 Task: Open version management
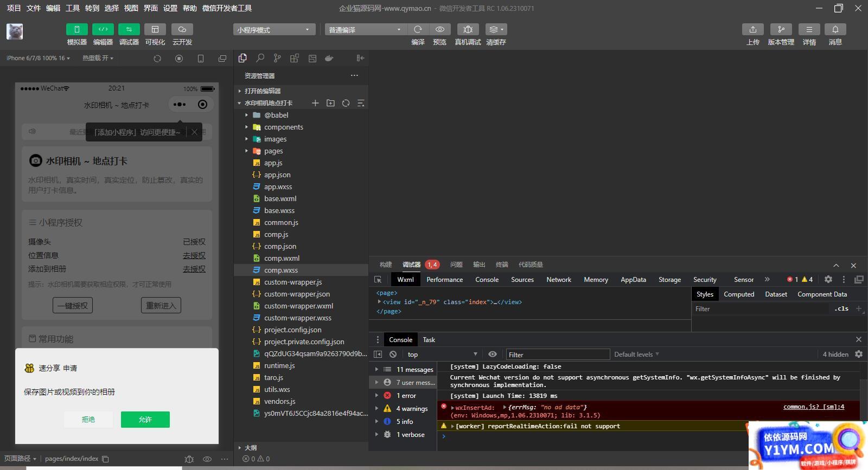click(781, 29)
